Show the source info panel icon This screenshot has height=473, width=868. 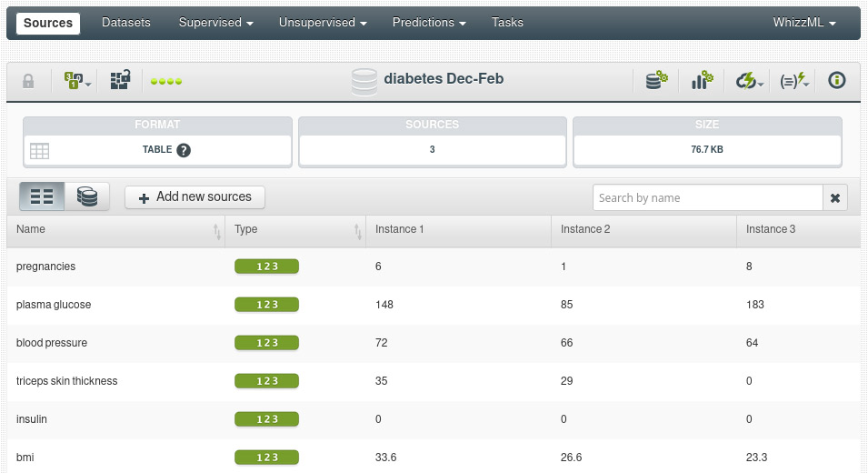(x=837, y=81)
